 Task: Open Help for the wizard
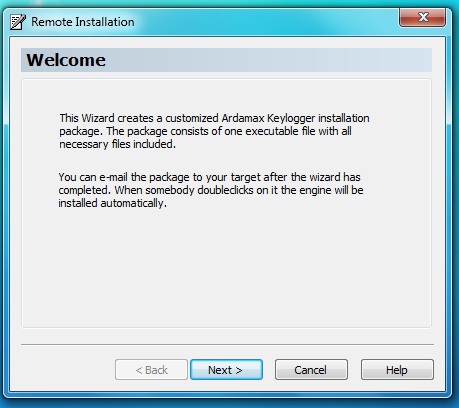(397, 370)
